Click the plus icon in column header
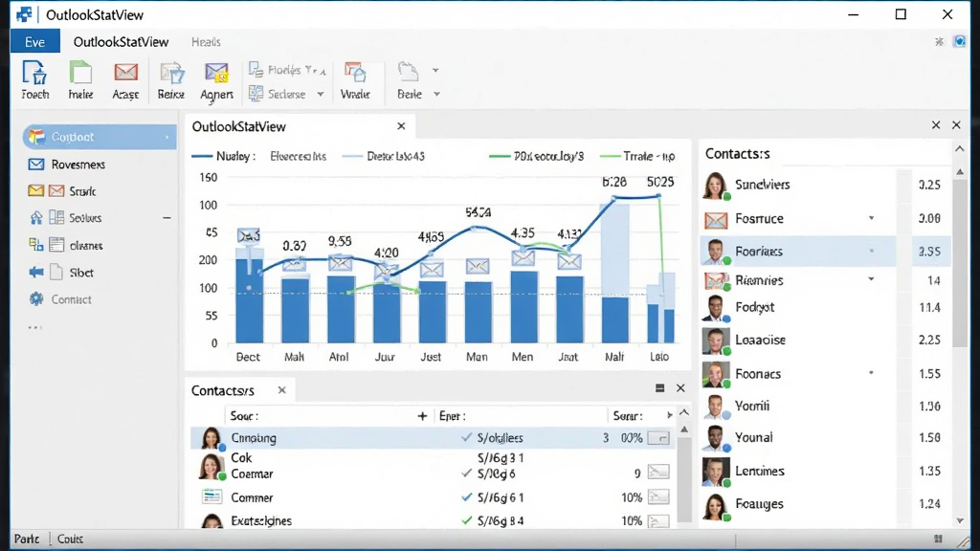 pyautogui.click(x=422, y=416)
